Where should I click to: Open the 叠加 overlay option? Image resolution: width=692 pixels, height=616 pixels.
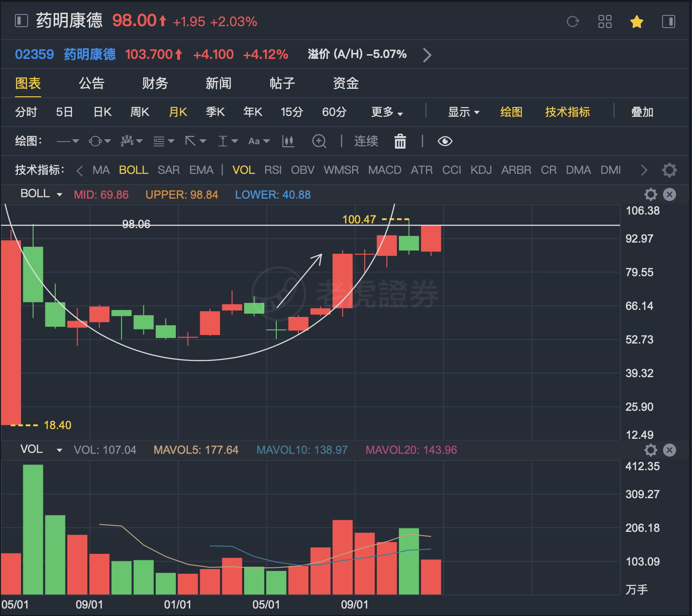[642, 112]
